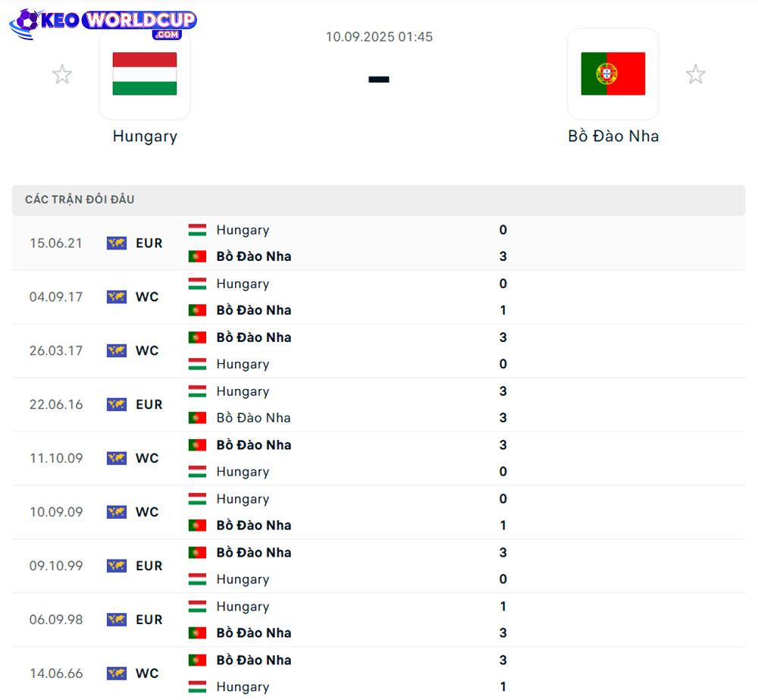This screenshot has width=758, height=700.
Task: Click WC label in 14.06.66 row
Action: point(147,673)
